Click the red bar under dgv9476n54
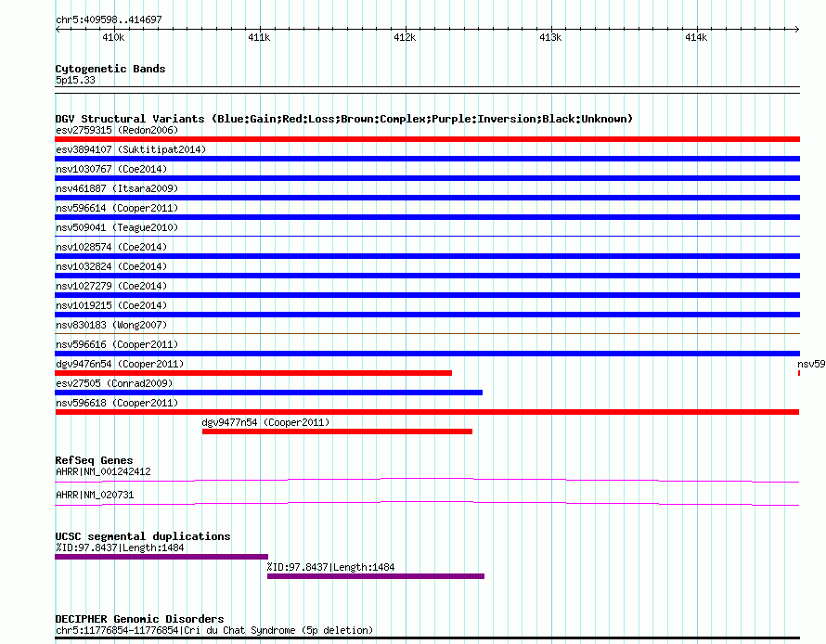The width and height of the screenshot is (826, 644). point(253,373)
